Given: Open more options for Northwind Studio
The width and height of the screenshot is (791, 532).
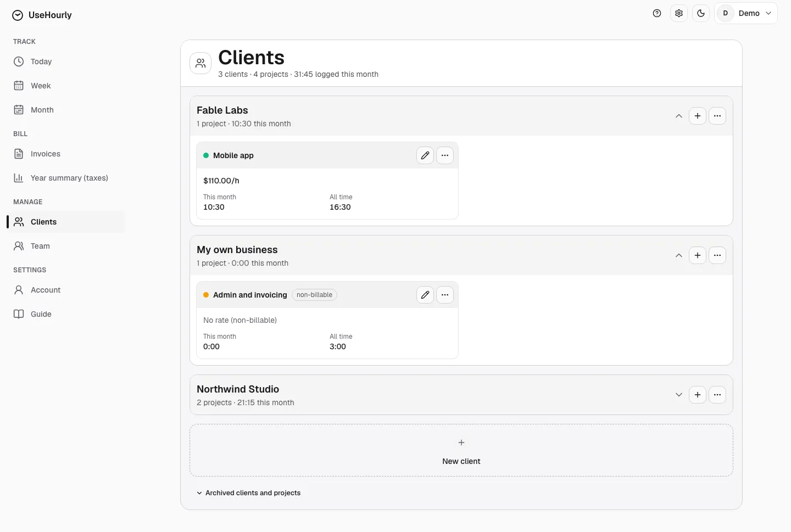Looking at the screenshot, I should (717, 395).
